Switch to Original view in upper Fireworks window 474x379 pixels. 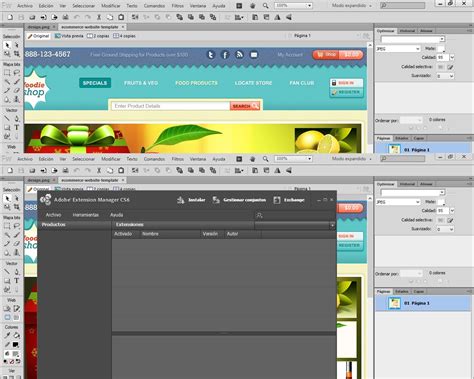tap(39, 36)
